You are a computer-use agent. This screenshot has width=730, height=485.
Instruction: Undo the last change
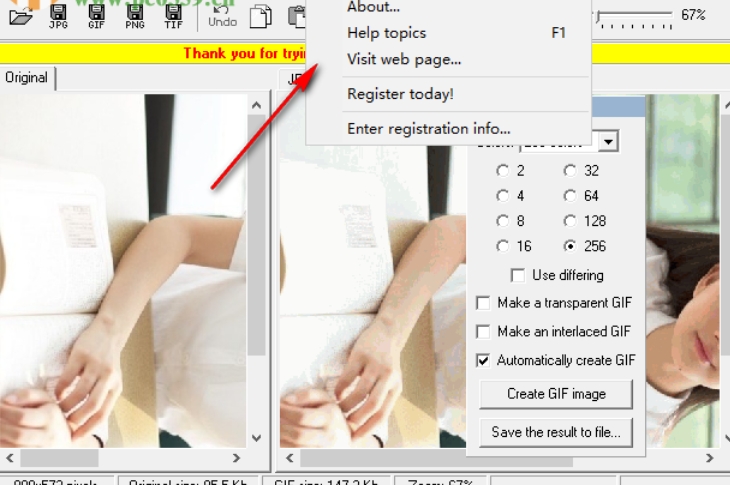[x=222, y=17]
